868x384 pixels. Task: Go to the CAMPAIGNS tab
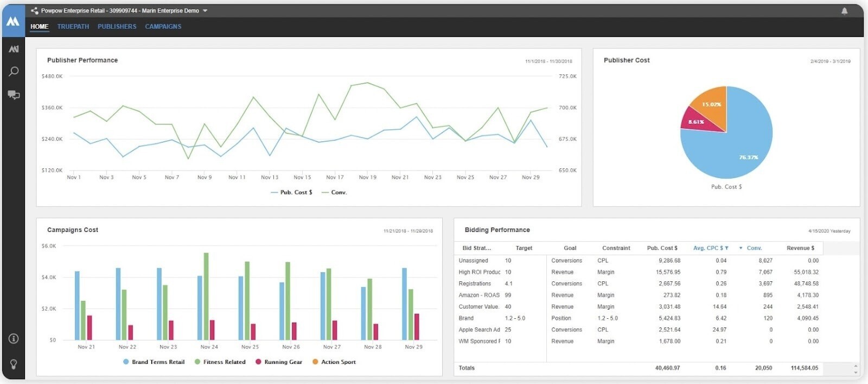163,27
